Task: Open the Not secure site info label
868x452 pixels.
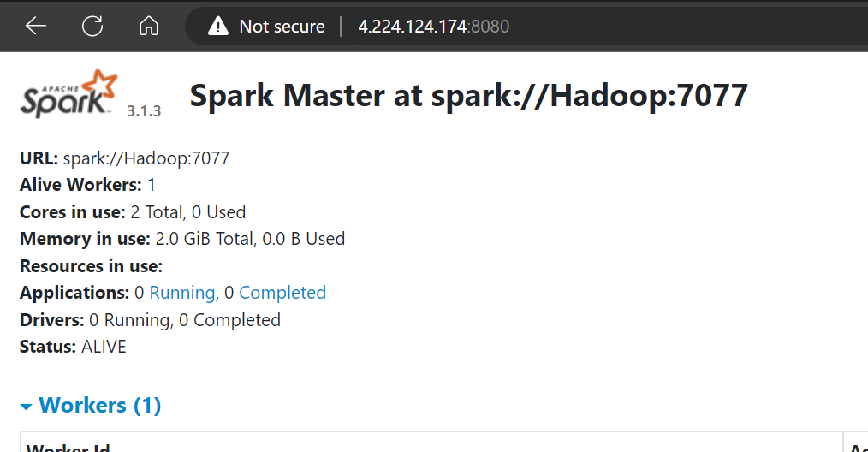Action: (x=282, y=26)
